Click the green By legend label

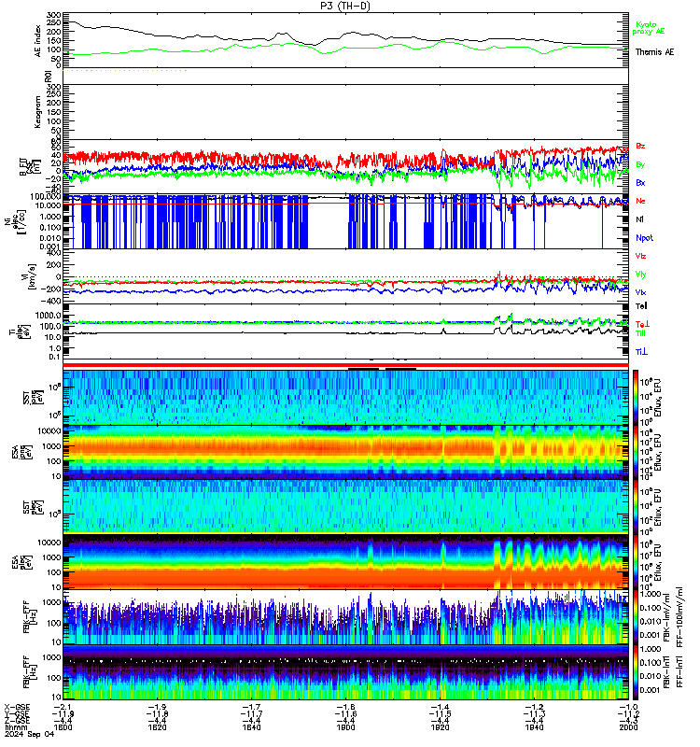coord(640,164)
